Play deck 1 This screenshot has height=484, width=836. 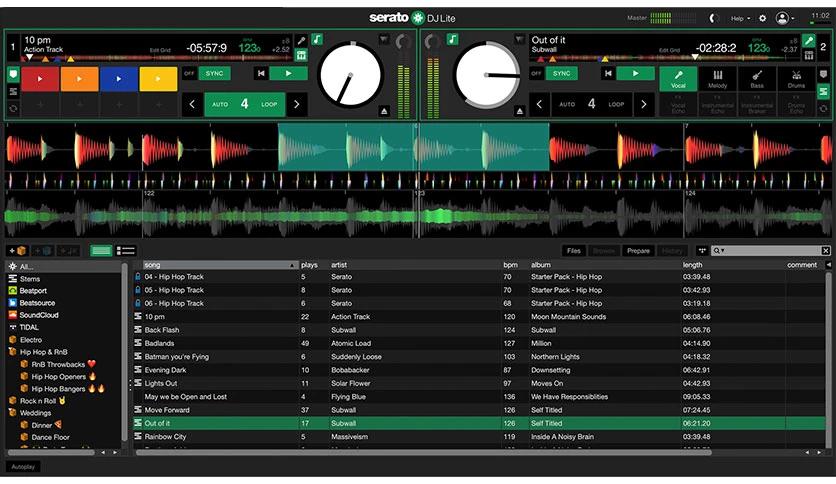click(x=288, y=74)
